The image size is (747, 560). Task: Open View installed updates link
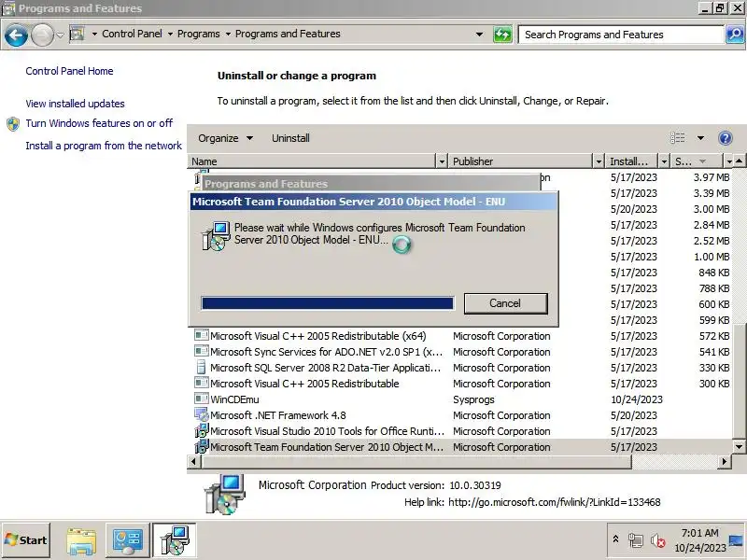click(76, 104)
